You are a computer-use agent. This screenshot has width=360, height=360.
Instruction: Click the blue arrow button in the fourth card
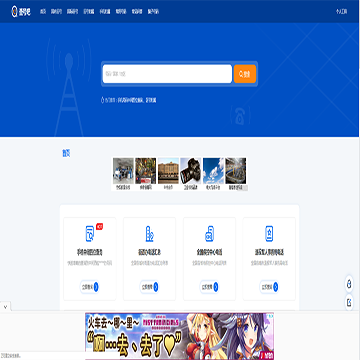tap(275, 287)
